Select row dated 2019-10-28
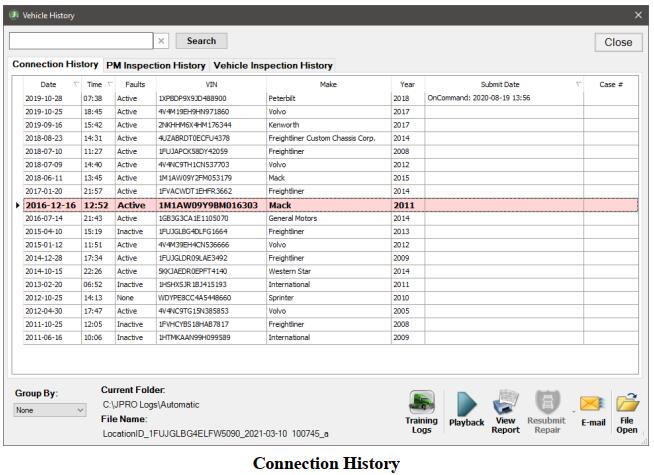 [331, 98]
